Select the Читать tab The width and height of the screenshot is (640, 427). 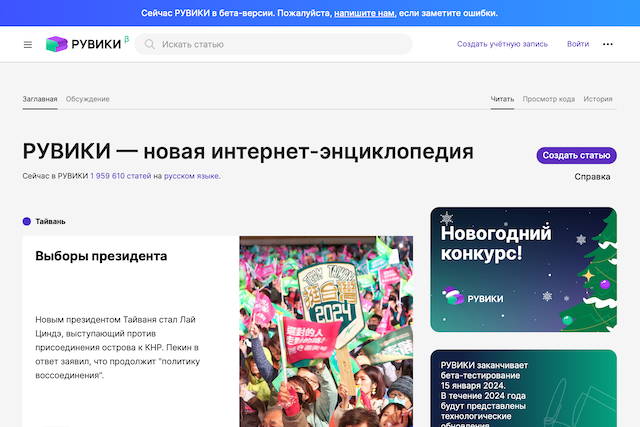(x=502, y=99)
